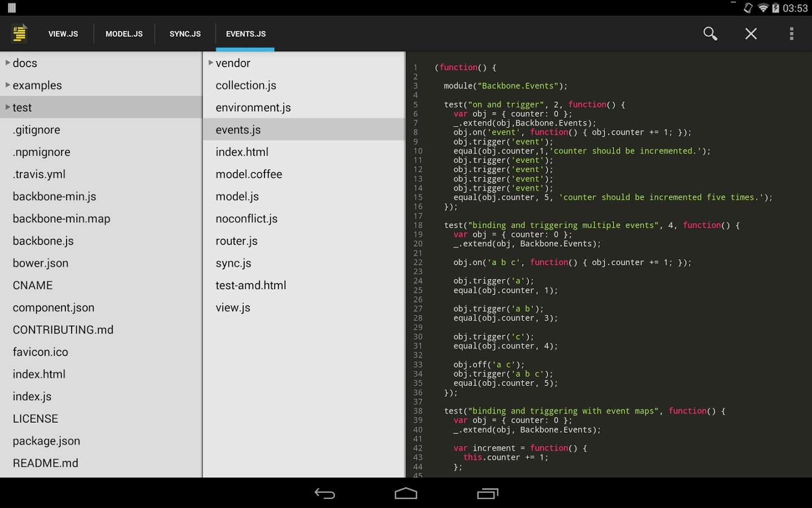
Task: Switch to the SYNC.JS tab
Action: coord(185,33)
